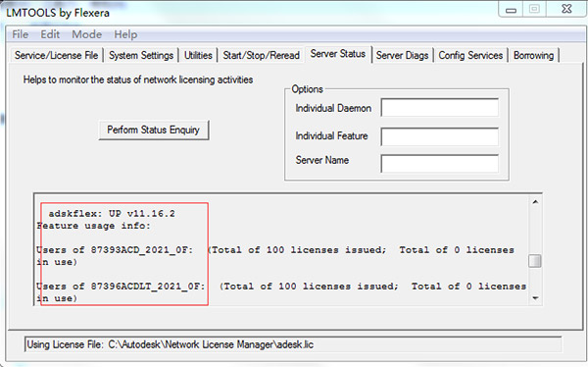Go to Start/Stop/Reread tab
The width and height of the screenshot is (588, 367).
click(261, 55)
